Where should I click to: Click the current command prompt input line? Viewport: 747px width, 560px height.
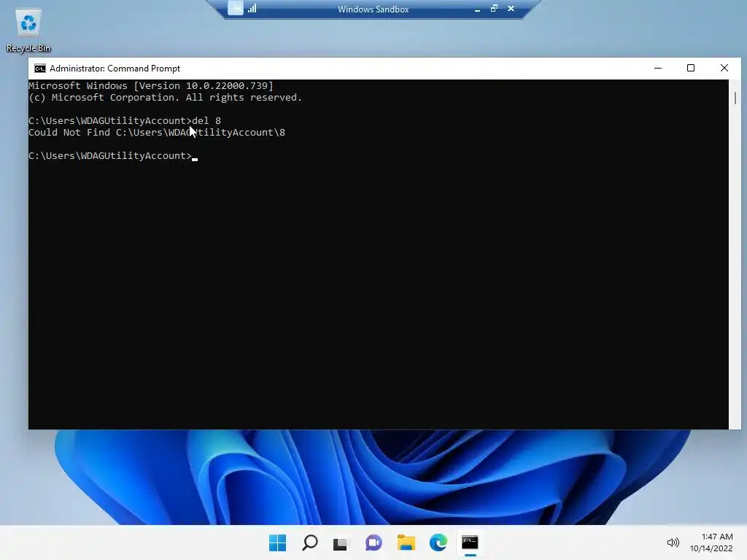coord(113,156)
